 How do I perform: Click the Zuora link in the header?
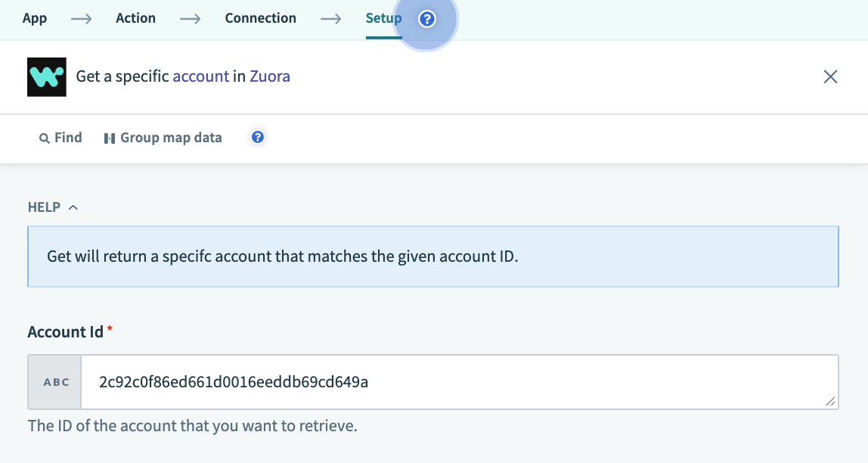[x=271, y=76]
